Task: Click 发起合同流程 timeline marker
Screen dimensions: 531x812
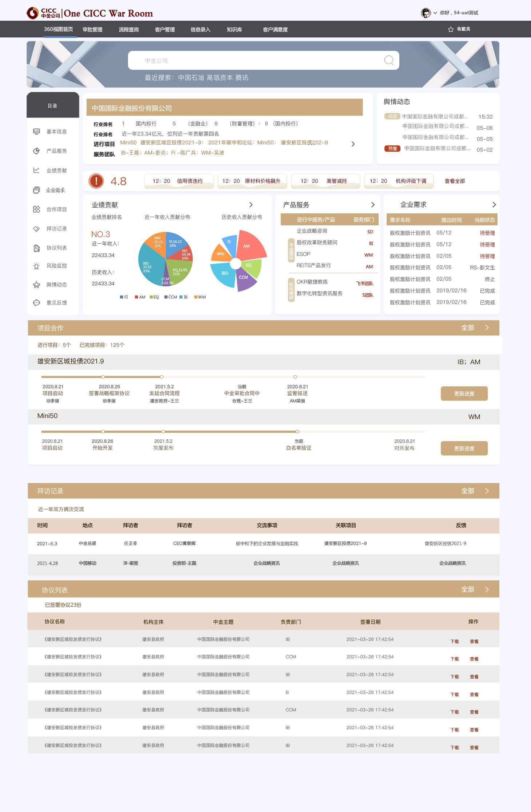Action: (x=162, y=377)
